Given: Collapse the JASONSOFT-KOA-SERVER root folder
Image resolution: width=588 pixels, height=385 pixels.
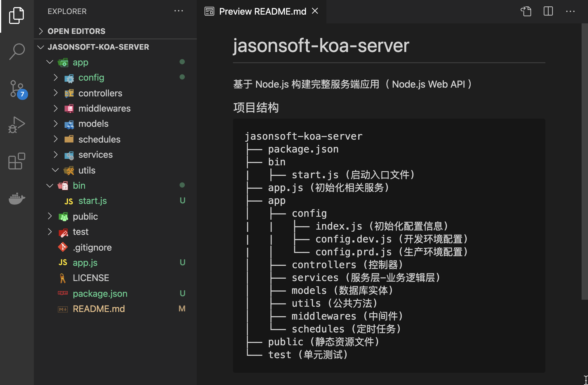Looking at the screenshot, I should click(98, 47).
